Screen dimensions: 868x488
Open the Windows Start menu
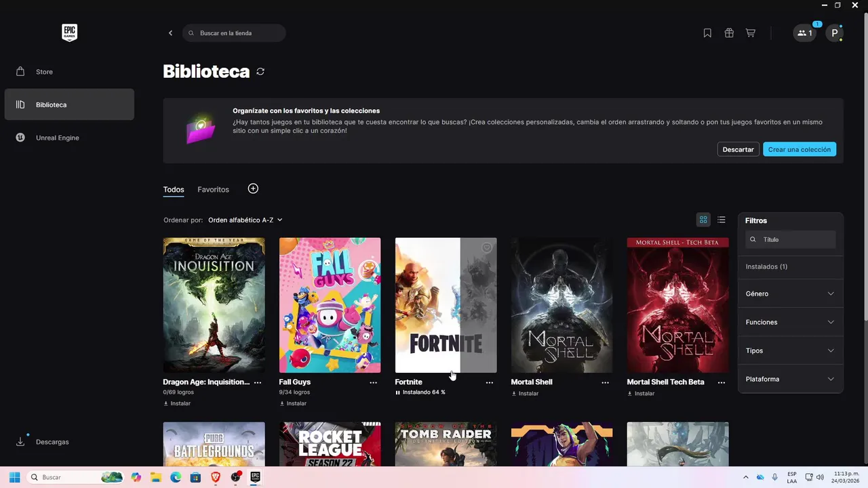(x=14, y=477)
